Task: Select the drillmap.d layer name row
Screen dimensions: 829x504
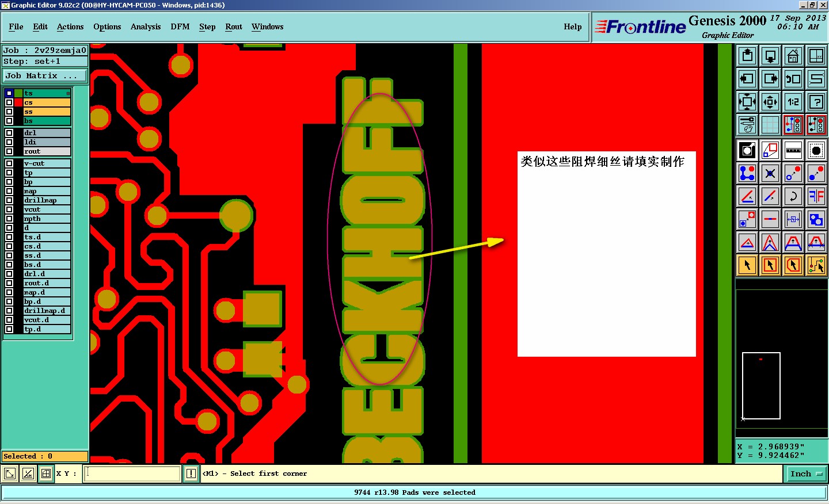Action: (47, 311)
